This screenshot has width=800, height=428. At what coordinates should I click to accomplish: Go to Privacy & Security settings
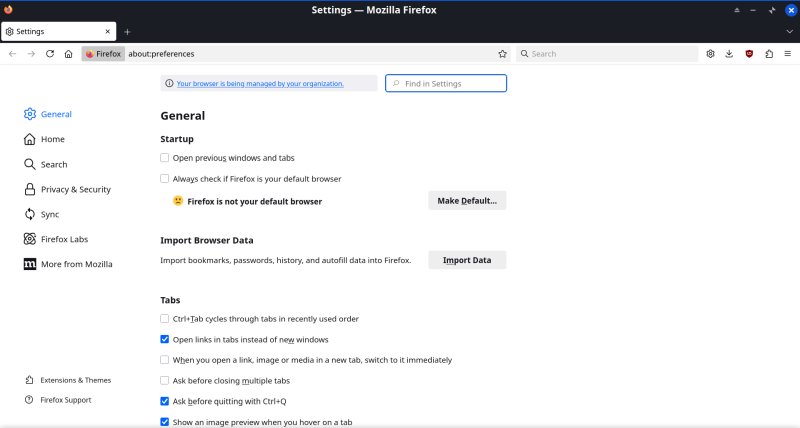pyautogui.click(x=75, y=189)
